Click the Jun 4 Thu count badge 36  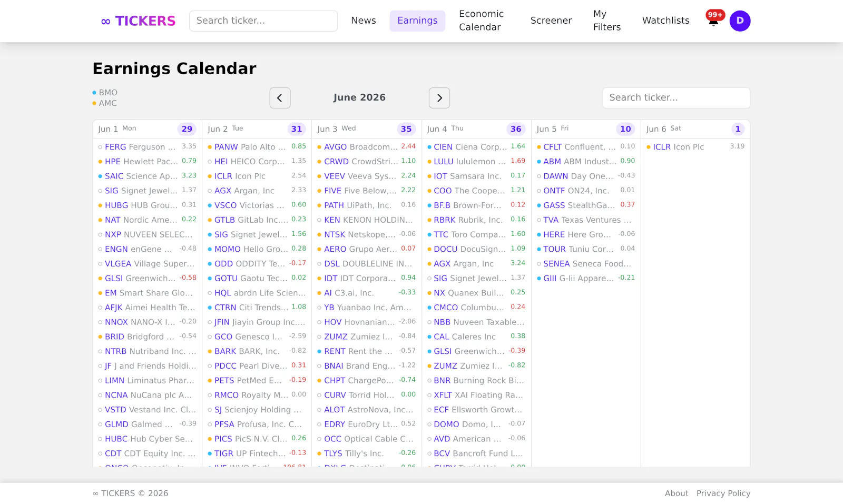point(516,129)
